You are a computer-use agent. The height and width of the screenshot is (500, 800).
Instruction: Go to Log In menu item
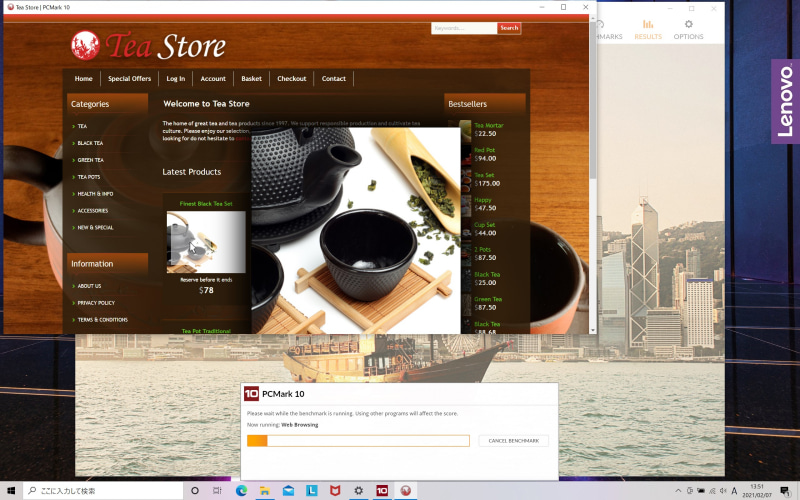(176, 79)
